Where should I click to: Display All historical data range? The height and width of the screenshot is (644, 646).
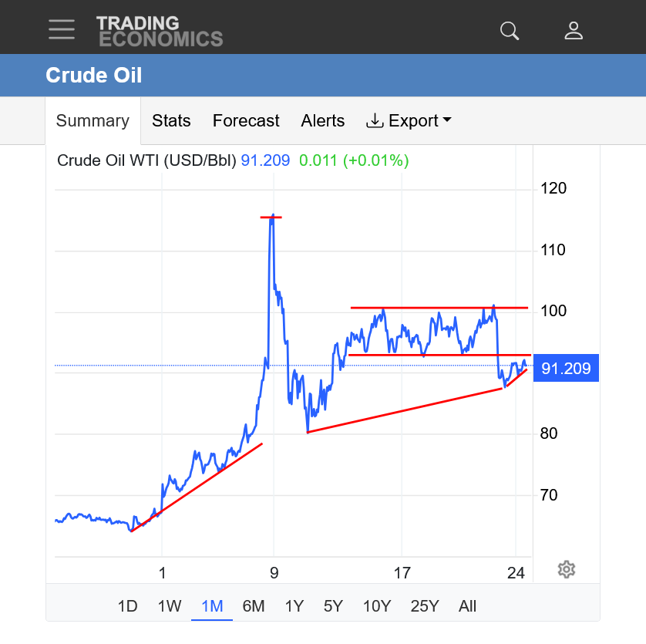[x=467, y=606]
